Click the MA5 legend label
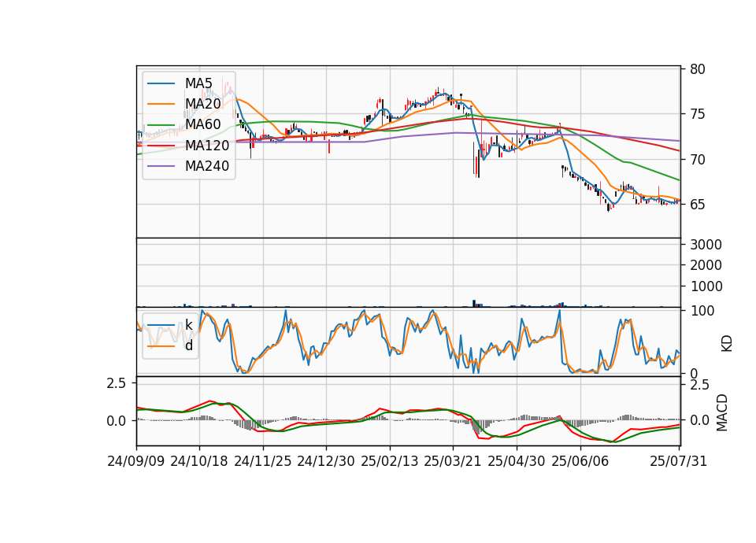Viewport: 756px width, 543px height. tap(198, 83)
